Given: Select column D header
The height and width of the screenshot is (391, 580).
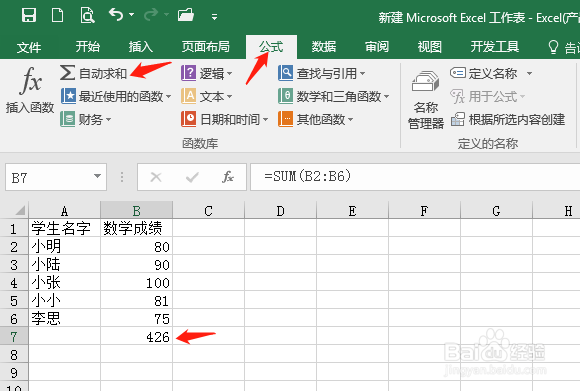Looking at the screenshot, I should point(280,210).
